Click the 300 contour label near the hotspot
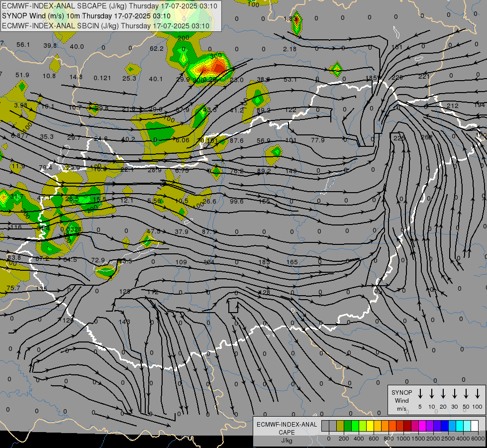This screenshot has height=448, width=487. click(x=216, y=56)
